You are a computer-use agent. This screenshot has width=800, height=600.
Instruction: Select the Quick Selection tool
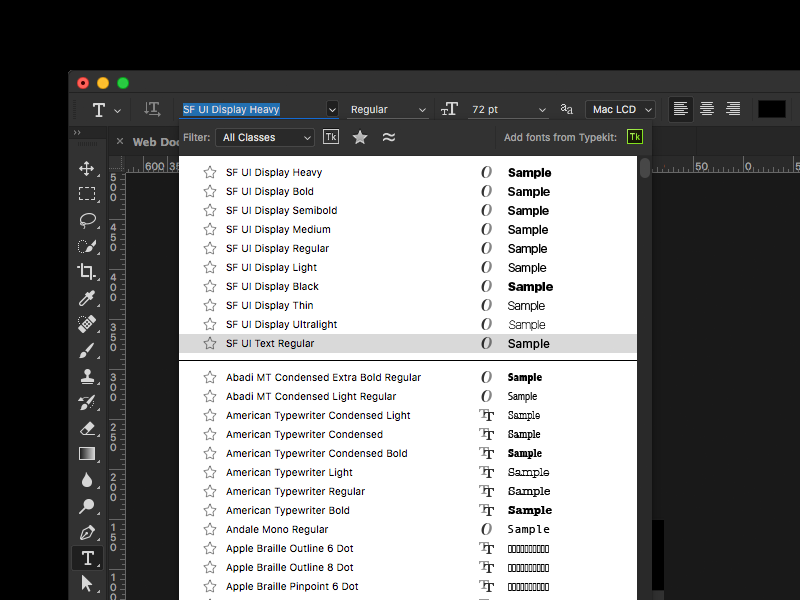click(x=87, y=246)
